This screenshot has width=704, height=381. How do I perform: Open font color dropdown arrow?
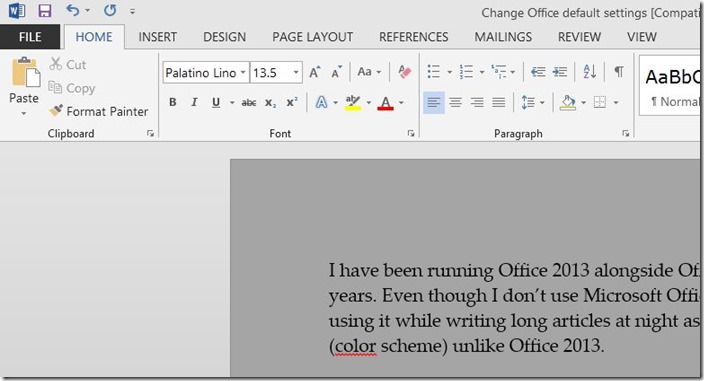tap(401, 103)
